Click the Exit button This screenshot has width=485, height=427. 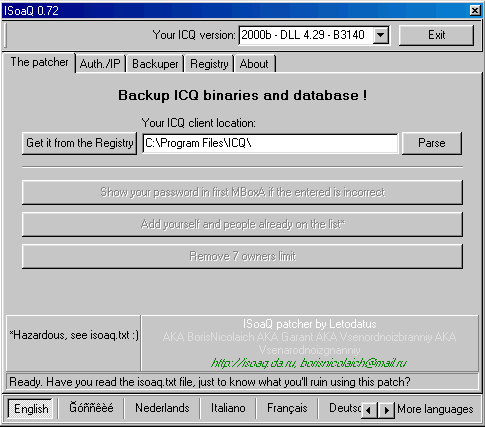(436, 35)
